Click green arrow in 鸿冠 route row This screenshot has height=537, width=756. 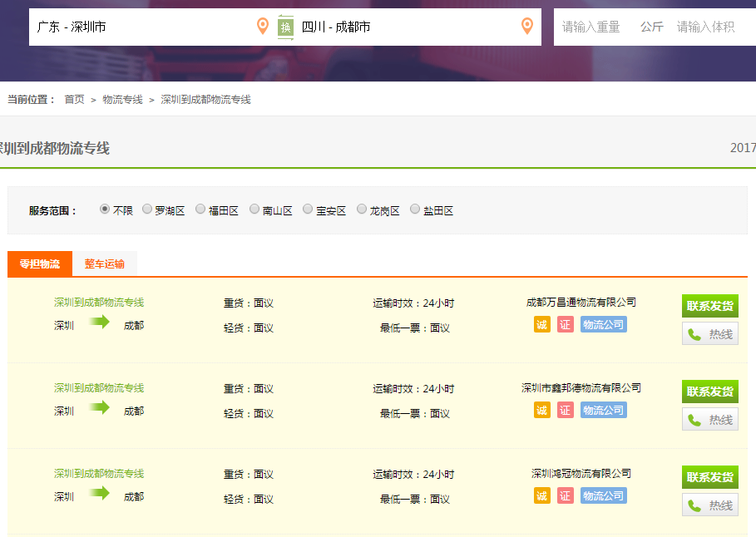click(x=99, y=493)
